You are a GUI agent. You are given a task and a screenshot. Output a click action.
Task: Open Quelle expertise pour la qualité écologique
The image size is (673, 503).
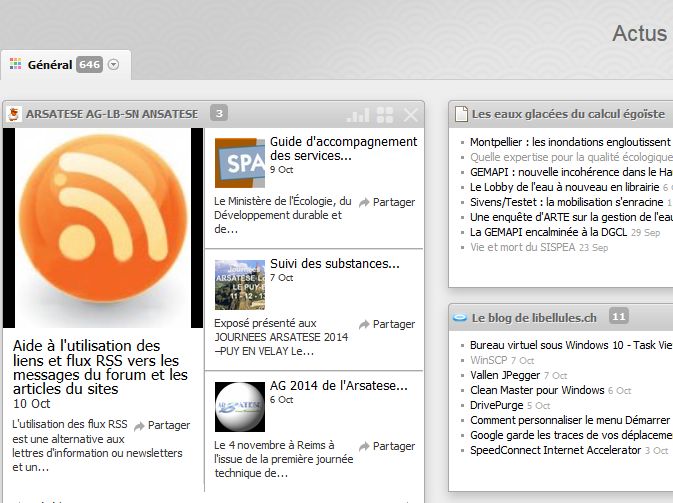point(571,157)
